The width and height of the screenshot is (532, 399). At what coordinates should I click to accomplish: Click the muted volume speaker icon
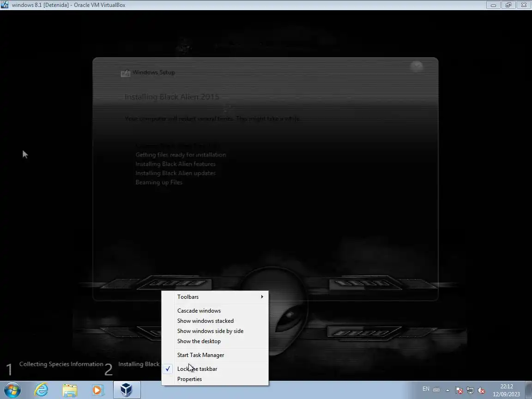481,390
